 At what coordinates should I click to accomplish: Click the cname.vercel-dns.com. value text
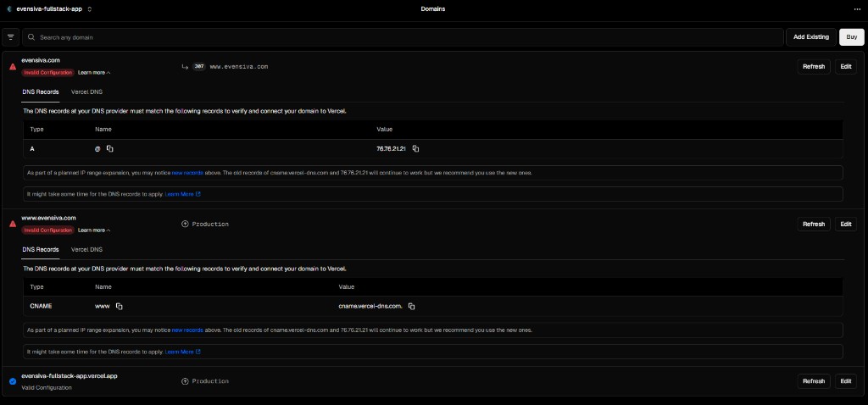370,306
